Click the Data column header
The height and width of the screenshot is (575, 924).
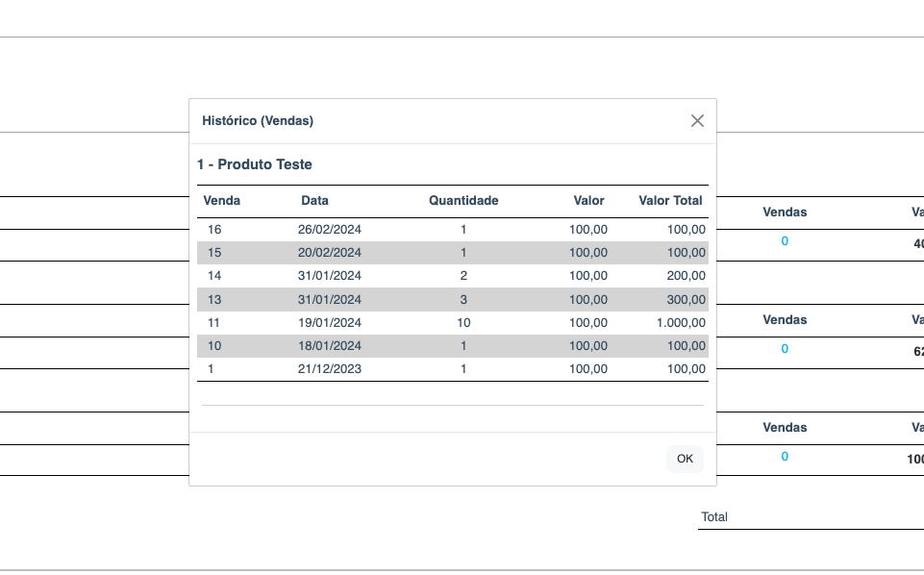click(x=314, y=201)
